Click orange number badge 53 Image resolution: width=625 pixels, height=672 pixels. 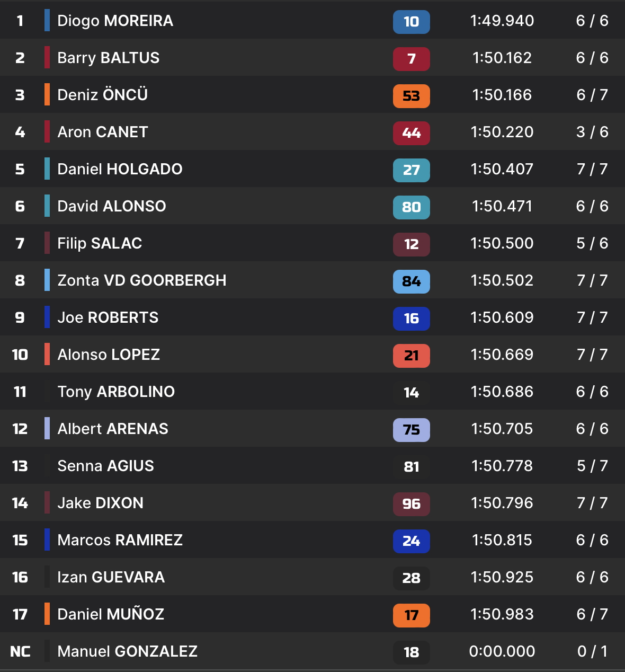(411, 96)
